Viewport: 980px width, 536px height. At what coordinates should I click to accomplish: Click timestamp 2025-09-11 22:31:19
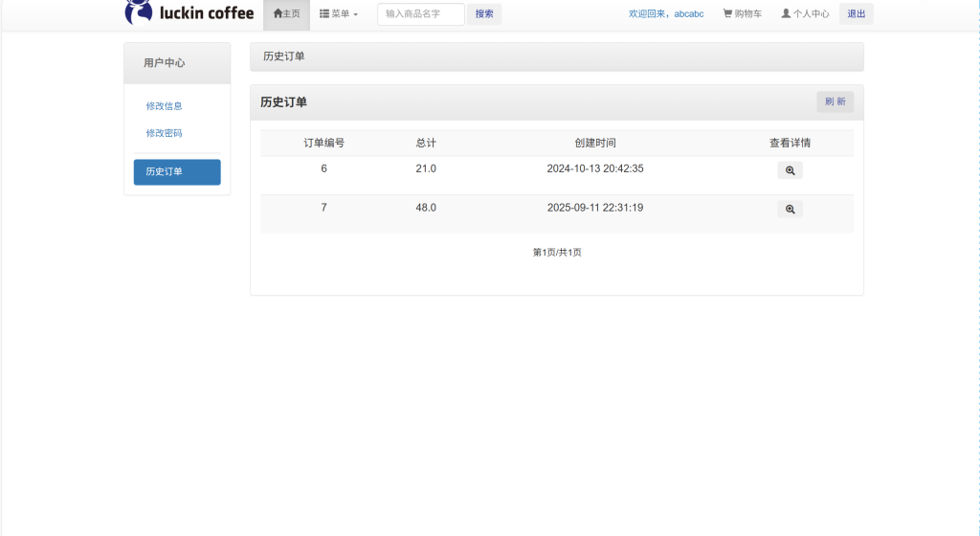tap(595, 208)
